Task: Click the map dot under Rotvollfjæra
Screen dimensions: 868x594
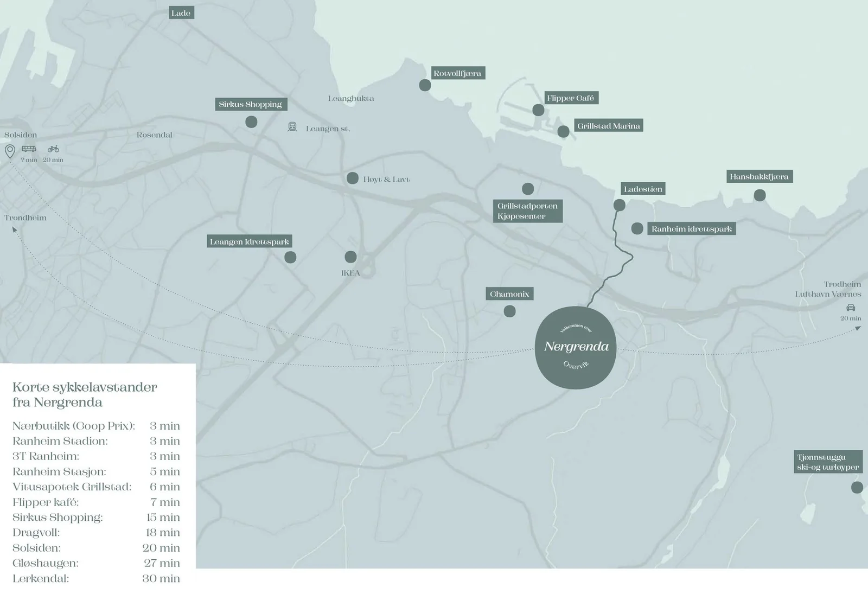Action: pyautogui.click(x=425, y=85)
